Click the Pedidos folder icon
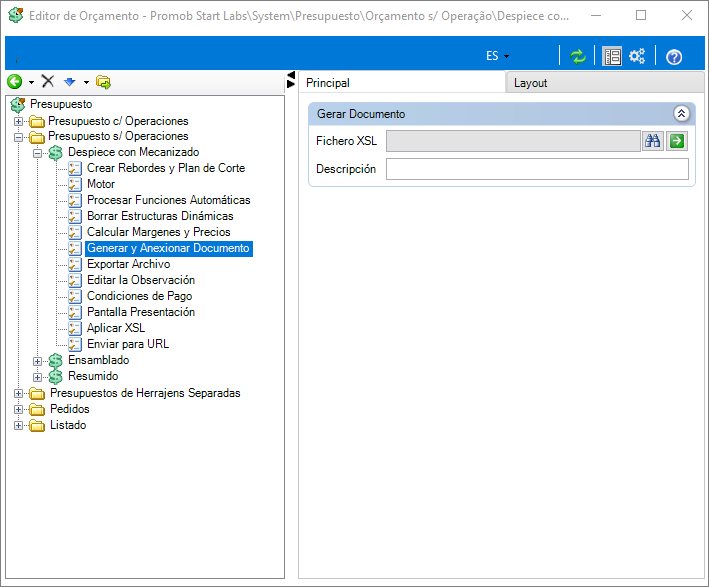The image size is (709, 587). 37,410
